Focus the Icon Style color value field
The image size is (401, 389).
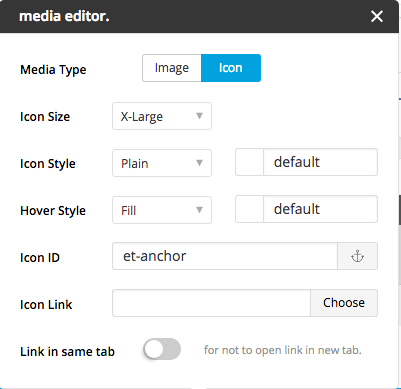[x=320, y=162]
